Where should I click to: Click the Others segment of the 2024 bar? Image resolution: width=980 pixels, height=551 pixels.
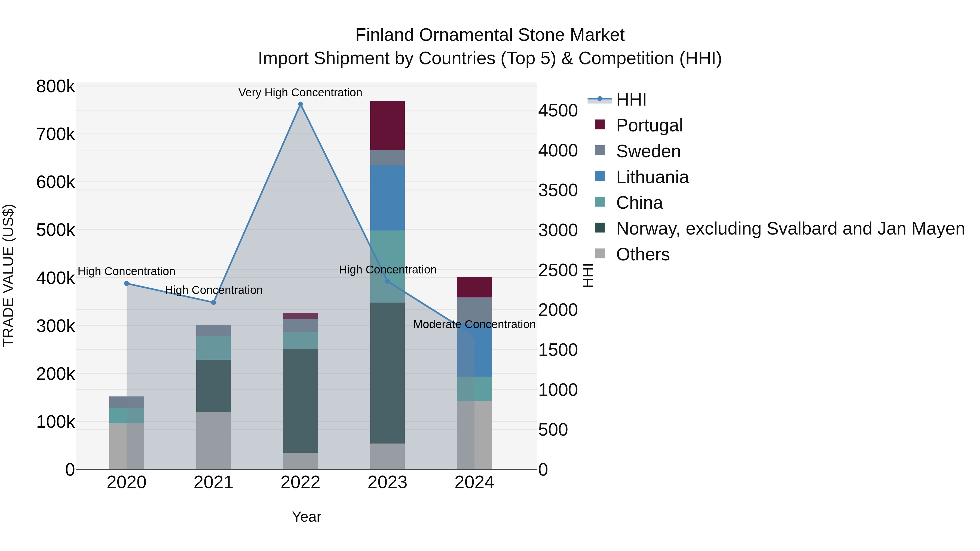pyautogui.click(x=474, y=435)
